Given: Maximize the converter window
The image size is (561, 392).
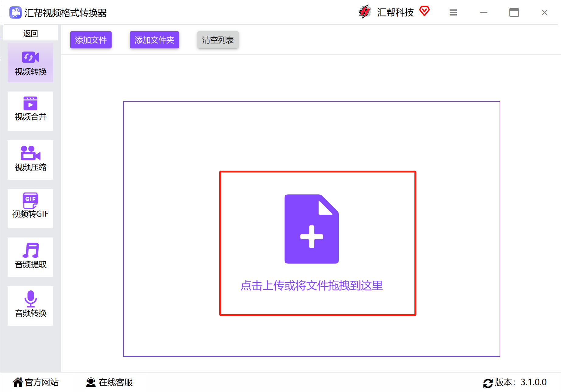Looking at the screenshot, I should (514, 12).
